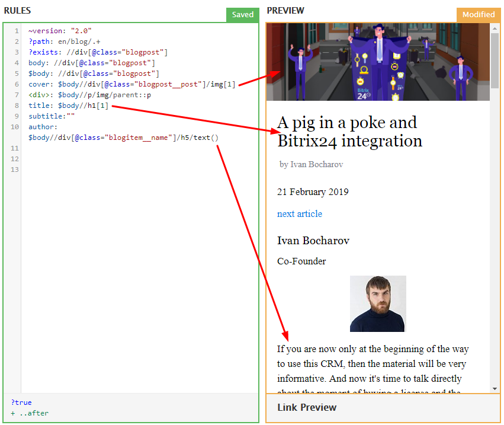Click the '$body:' rule on line 5
The width and height of the screenshot is (504, 425).
tap(94, 74)
